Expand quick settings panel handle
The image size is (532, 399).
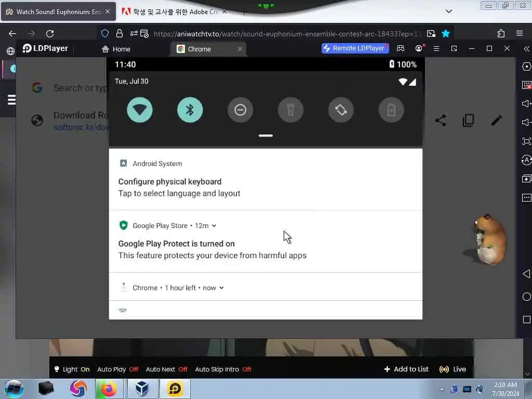265,136
